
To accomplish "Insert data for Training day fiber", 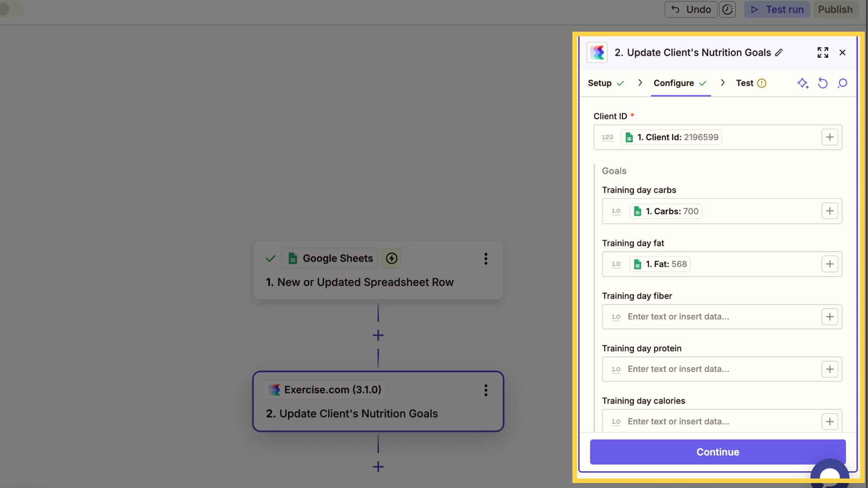I will click(x=830, y=317).
